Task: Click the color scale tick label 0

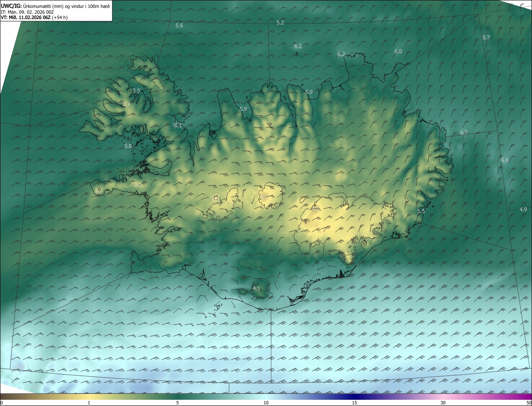Action: pyautogui.click(x=2, y=403)
